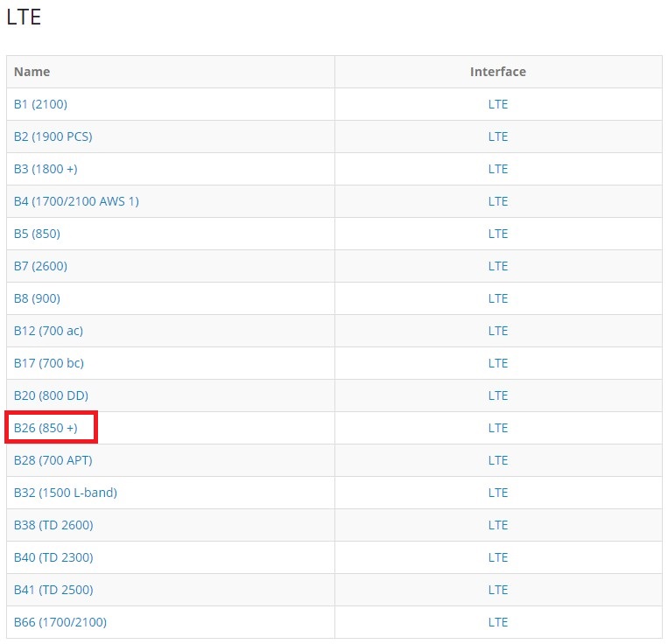Select LTE interface link in B5 row

[498, 234]
